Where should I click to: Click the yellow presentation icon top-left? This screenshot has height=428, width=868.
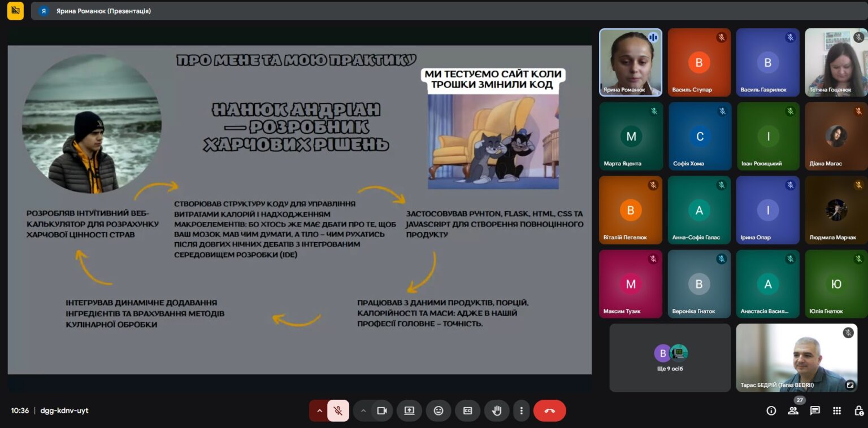click(15, 11)
